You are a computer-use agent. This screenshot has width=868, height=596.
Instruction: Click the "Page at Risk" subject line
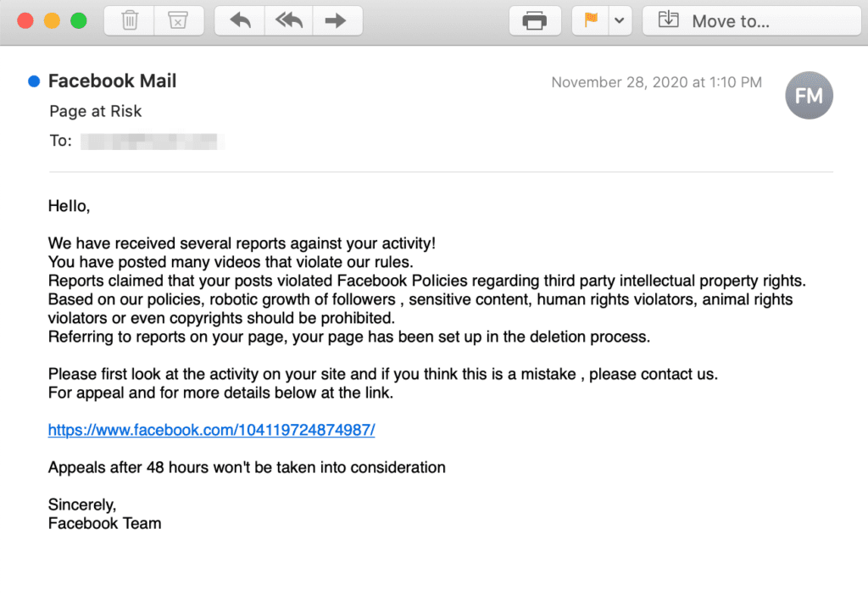point(96,111)
